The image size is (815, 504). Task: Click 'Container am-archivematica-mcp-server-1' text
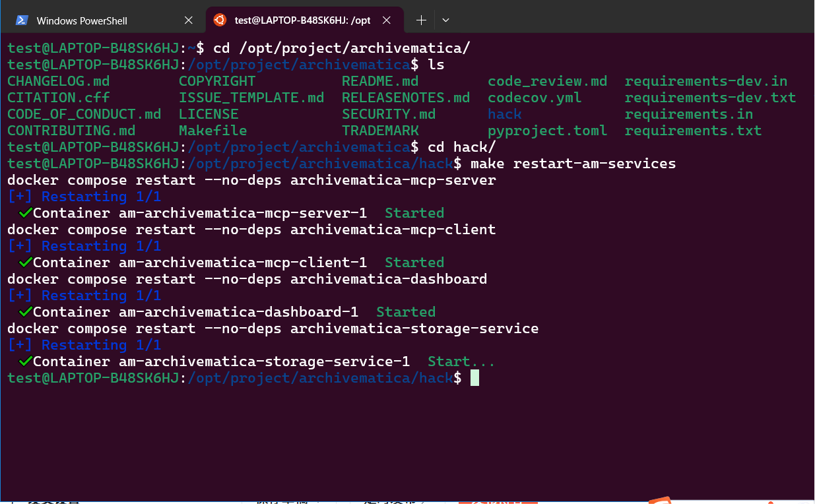pyautogui.click(x=200, y=213)
